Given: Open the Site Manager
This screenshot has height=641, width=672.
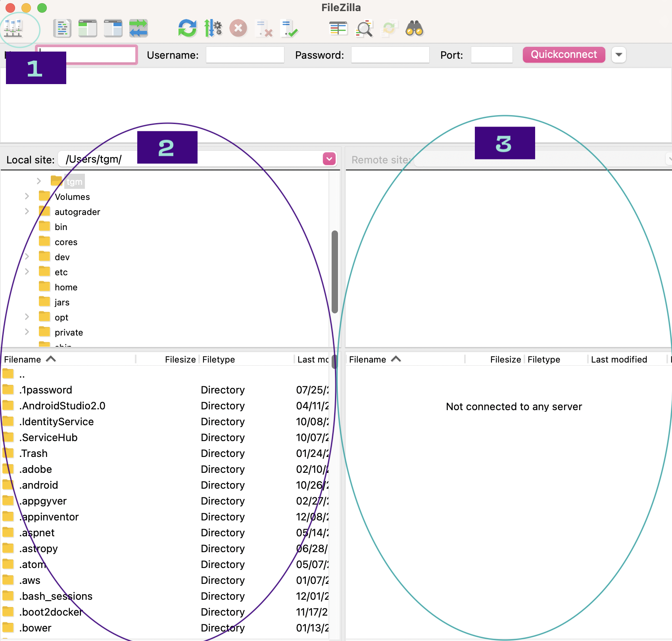Looking at the screenshot, I should [x=13, y=28].
